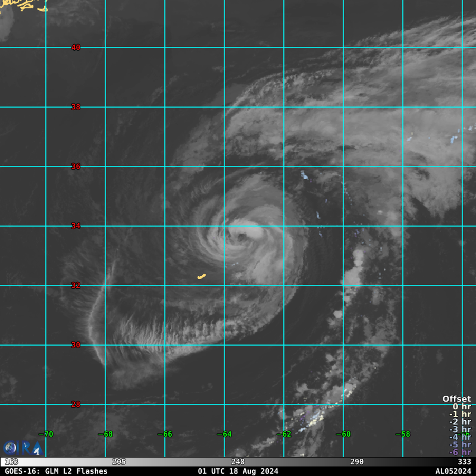
Task: Click the 34 latitude label
Action: (x=76, y=226)
